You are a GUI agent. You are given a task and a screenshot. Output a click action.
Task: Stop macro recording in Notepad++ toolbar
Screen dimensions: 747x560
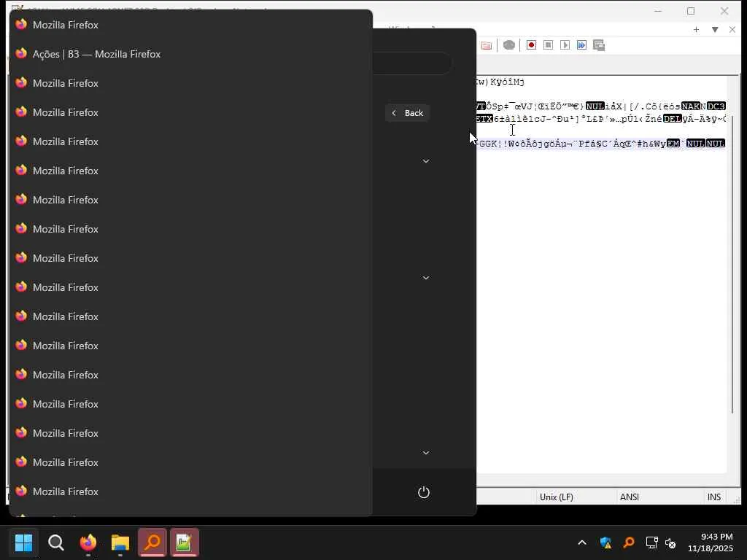pos(548,45)
